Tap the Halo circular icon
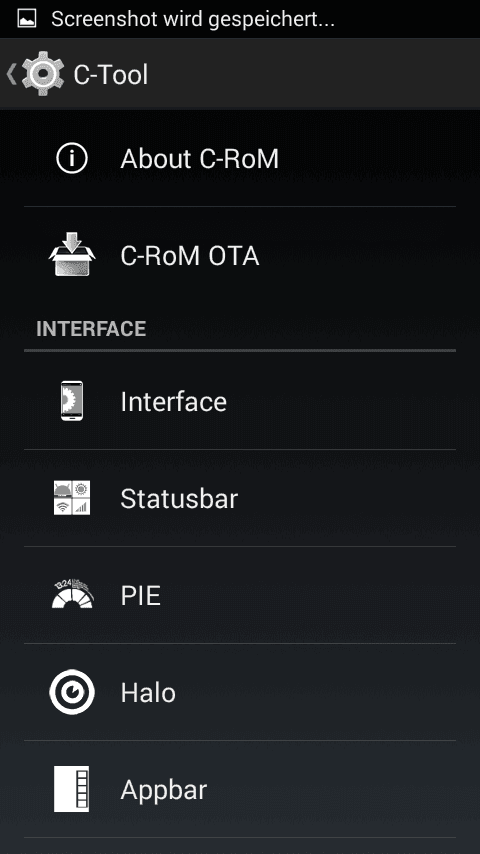This screenshot has width=480, height=854. [x=72, y=692]
